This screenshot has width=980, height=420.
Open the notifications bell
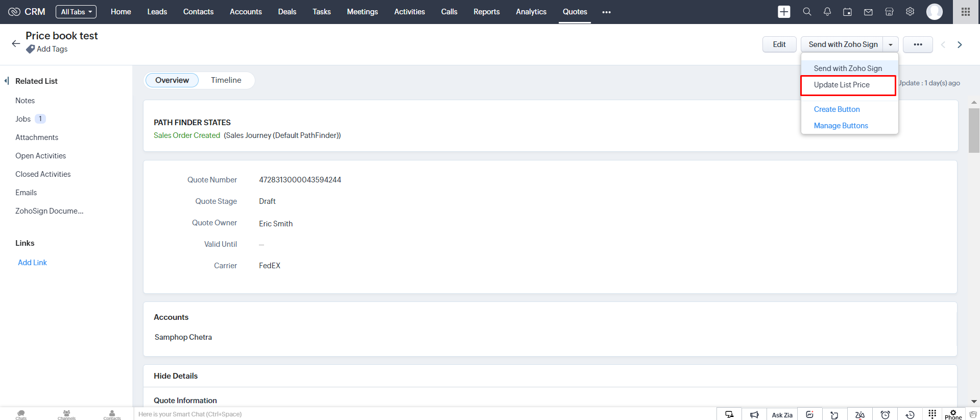827,12
